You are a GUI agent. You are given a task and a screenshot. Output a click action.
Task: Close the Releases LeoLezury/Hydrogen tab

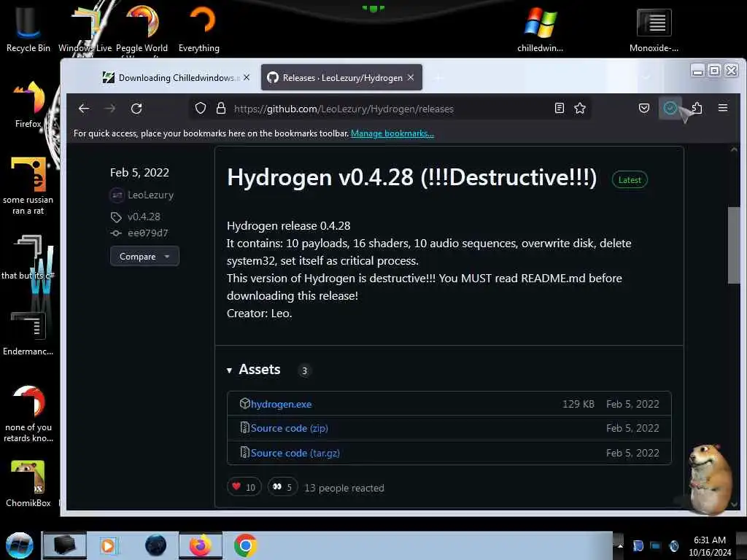tap(411, 77)
